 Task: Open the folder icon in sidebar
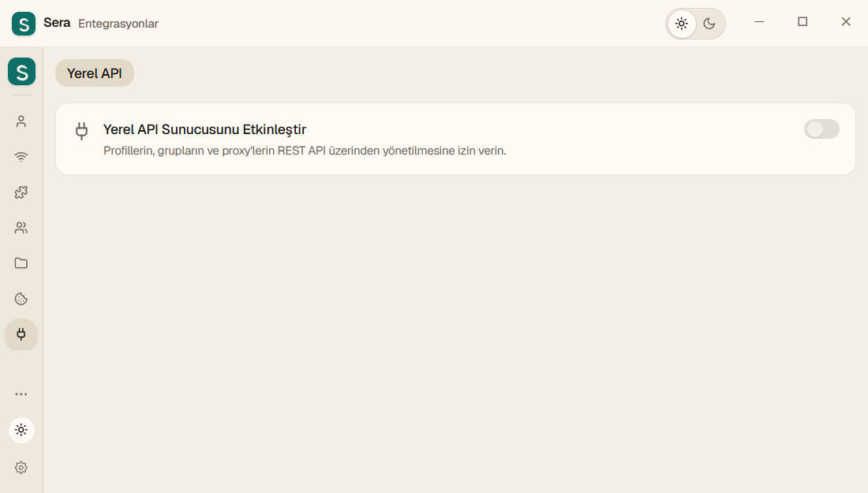click(21, 263)
